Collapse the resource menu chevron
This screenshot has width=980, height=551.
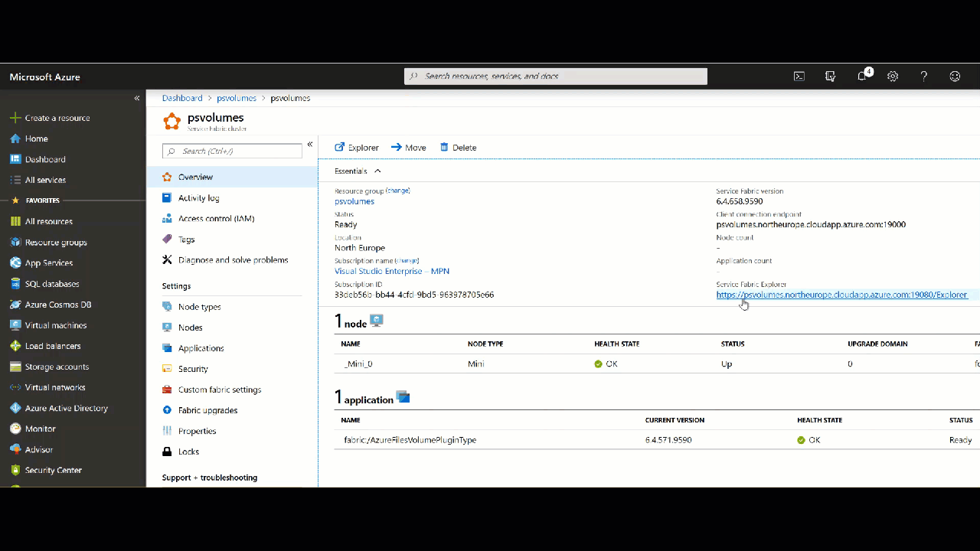click(310, 144)
